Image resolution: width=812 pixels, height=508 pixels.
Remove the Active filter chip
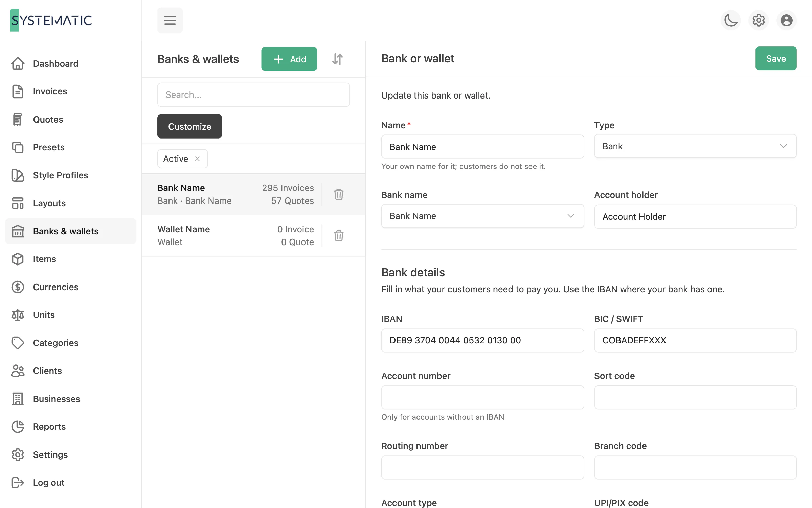click(x=197, y=159)
